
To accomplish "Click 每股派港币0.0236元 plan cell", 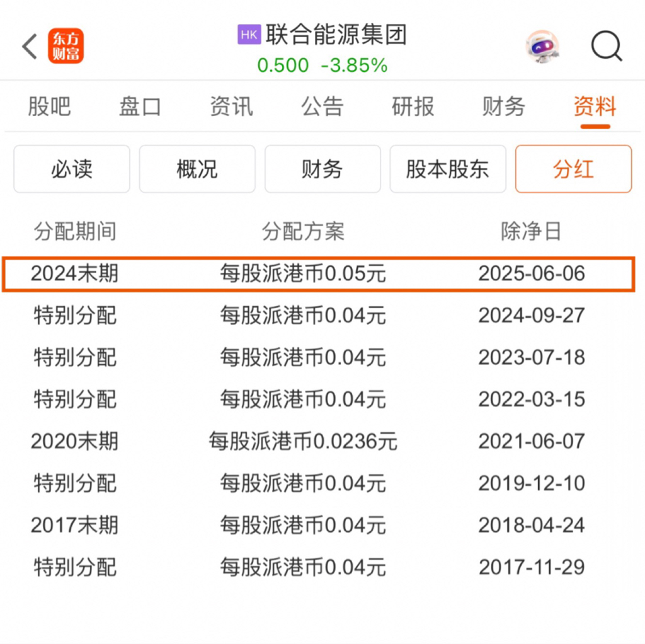I will (303, 442).
